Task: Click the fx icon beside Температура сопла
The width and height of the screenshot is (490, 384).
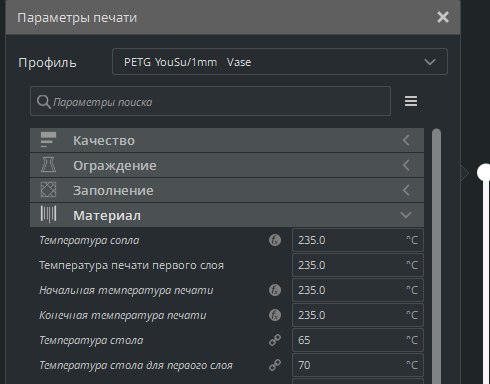Action: (275, 240)
